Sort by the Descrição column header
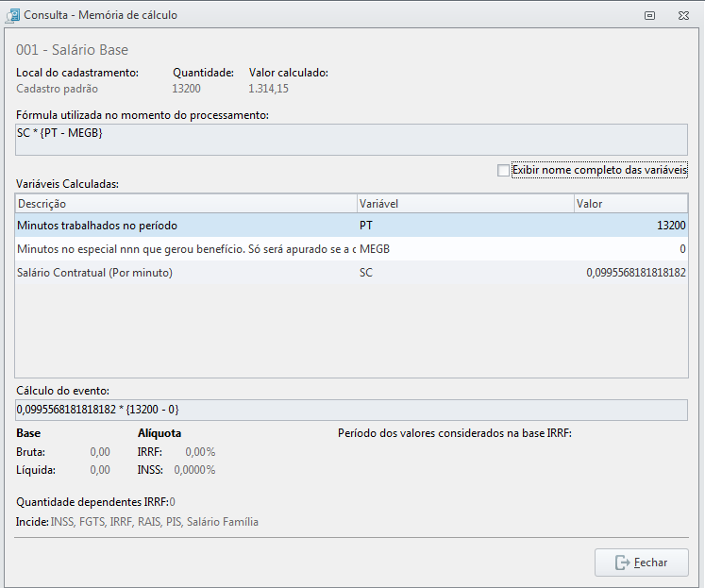The width and height of the screenshot is (705, 588). click(x=186, y=204)
